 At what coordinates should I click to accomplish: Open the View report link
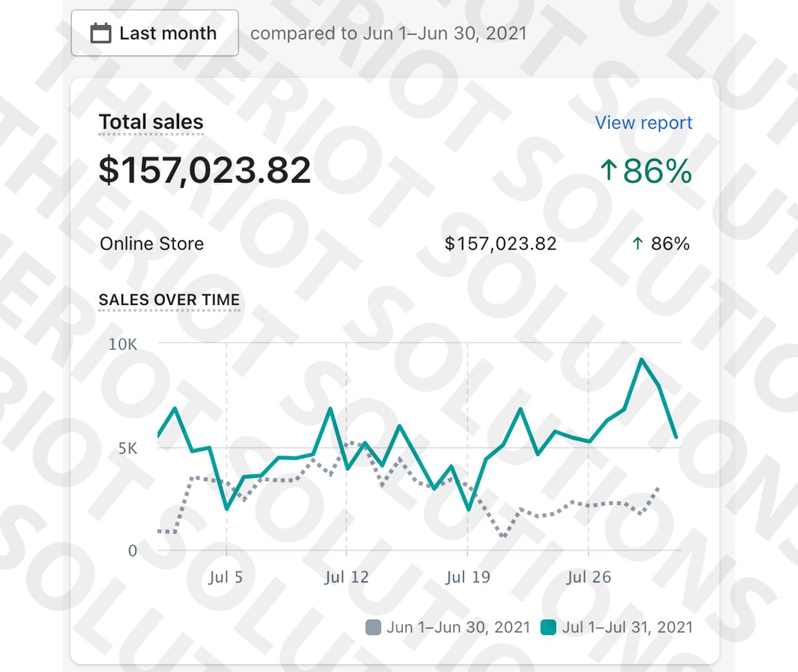[643, 123]
